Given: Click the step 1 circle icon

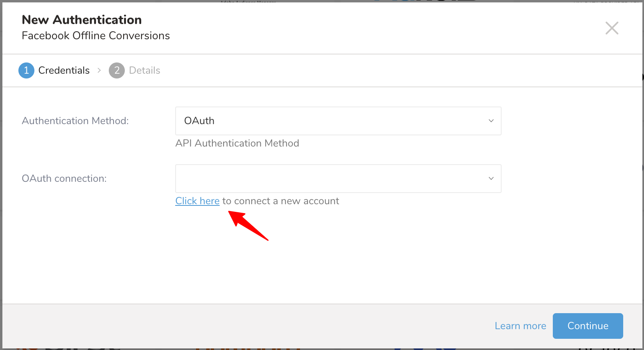Looking at the screenshot, I should coord(26,70).
